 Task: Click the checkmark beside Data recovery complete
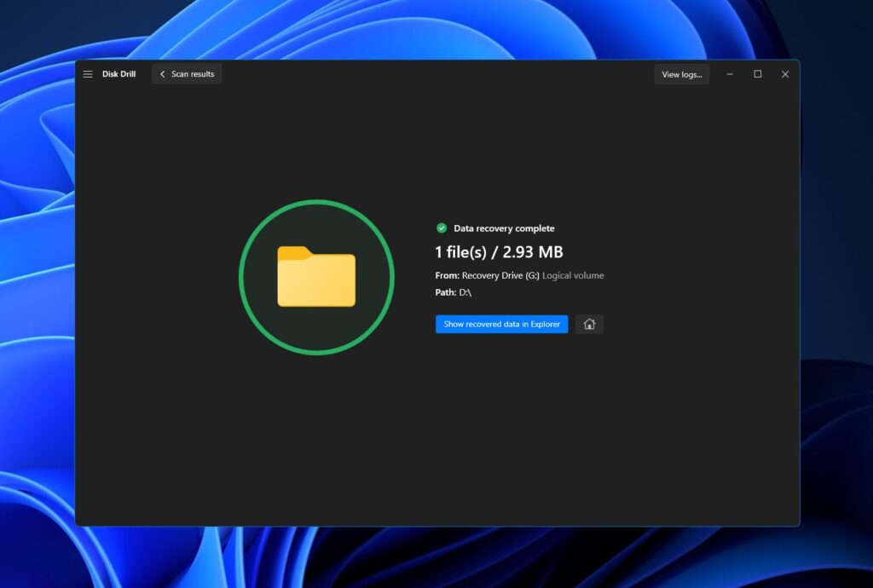(441, 228)
